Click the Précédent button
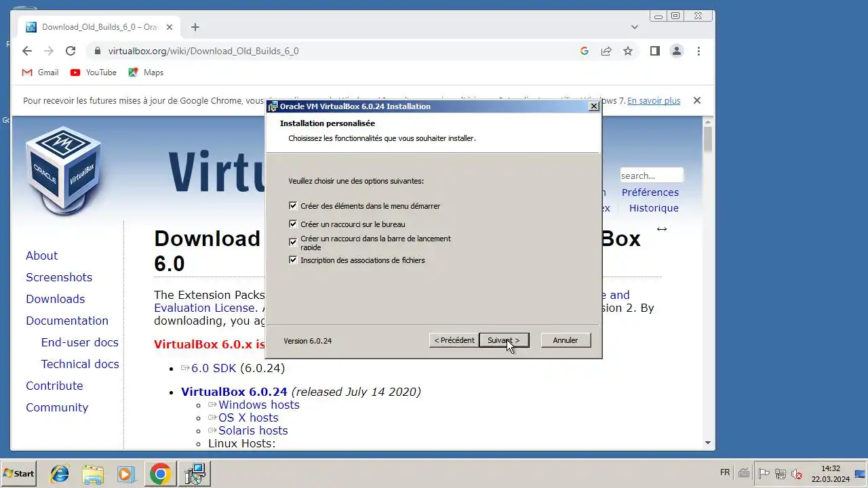868x488 pixels. click(x=454, y=340)
